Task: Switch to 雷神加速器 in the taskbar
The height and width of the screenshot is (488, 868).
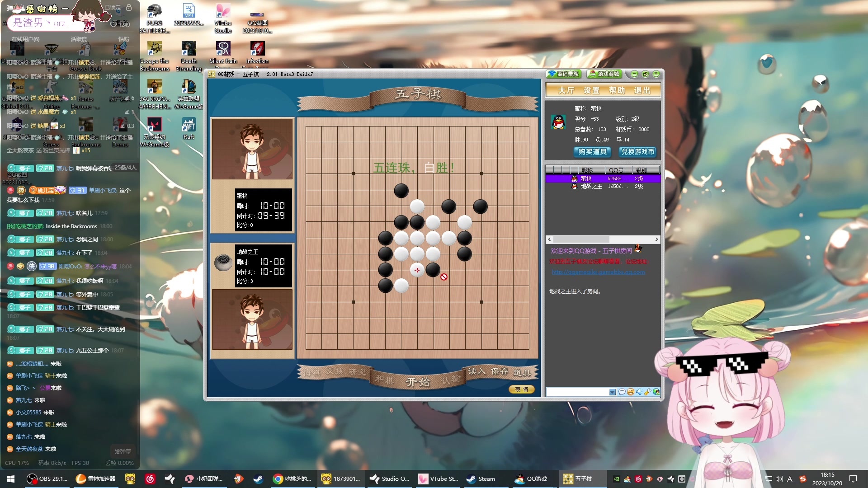Action: (x=95, y=479)
